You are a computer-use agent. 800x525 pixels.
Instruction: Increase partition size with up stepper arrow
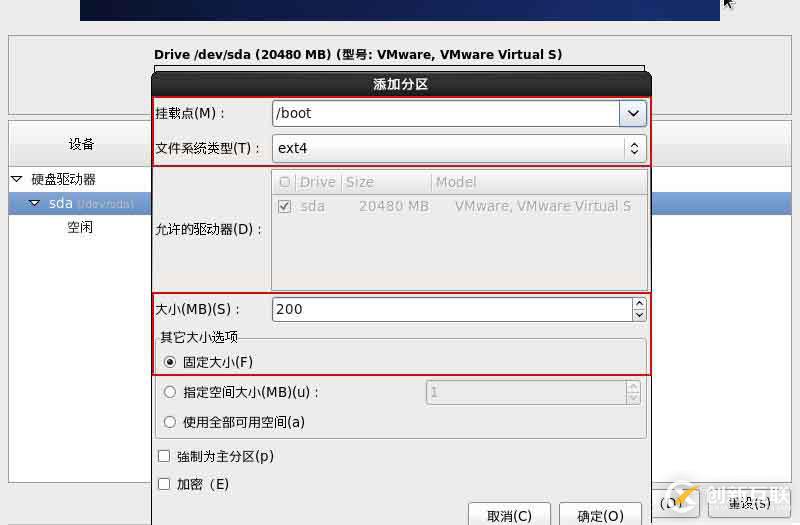(x=639, y=304)
